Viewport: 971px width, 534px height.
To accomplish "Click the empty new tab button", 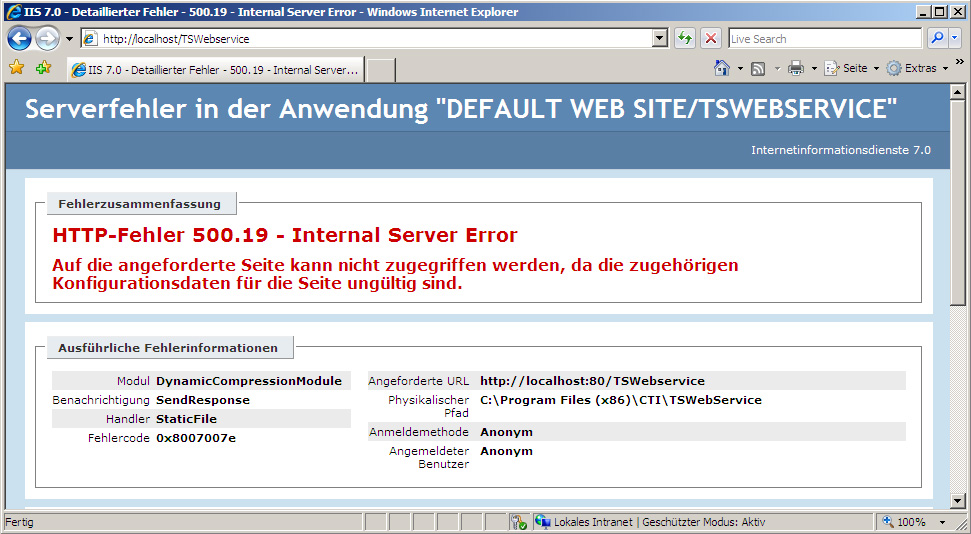I will click(381, 70).
